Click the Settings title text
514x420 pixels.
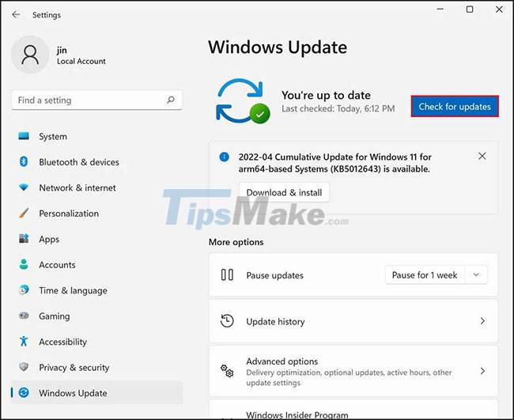click(x=46, y=15)
